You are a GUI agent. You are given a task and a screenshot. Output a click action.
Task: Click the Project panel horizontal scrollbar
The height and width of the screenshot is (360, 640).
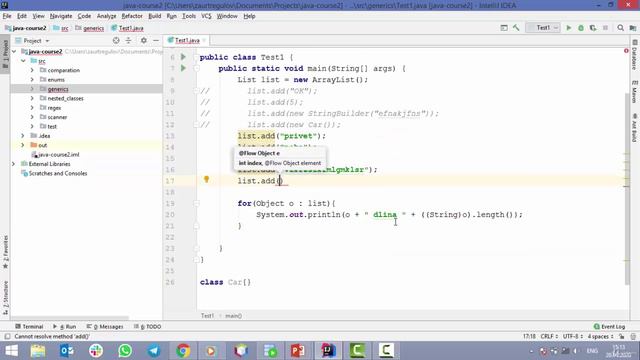pyautogui.click(x=69, y=317)
